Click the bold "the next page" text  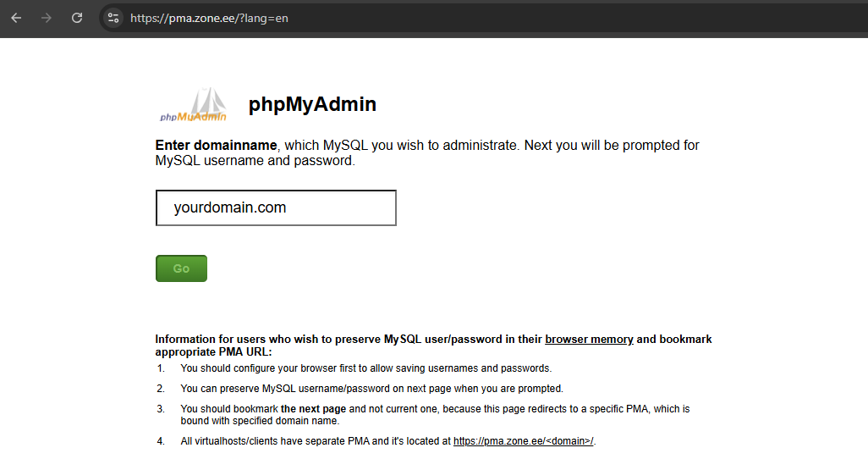pyautogui.click(x=310, y=409)
